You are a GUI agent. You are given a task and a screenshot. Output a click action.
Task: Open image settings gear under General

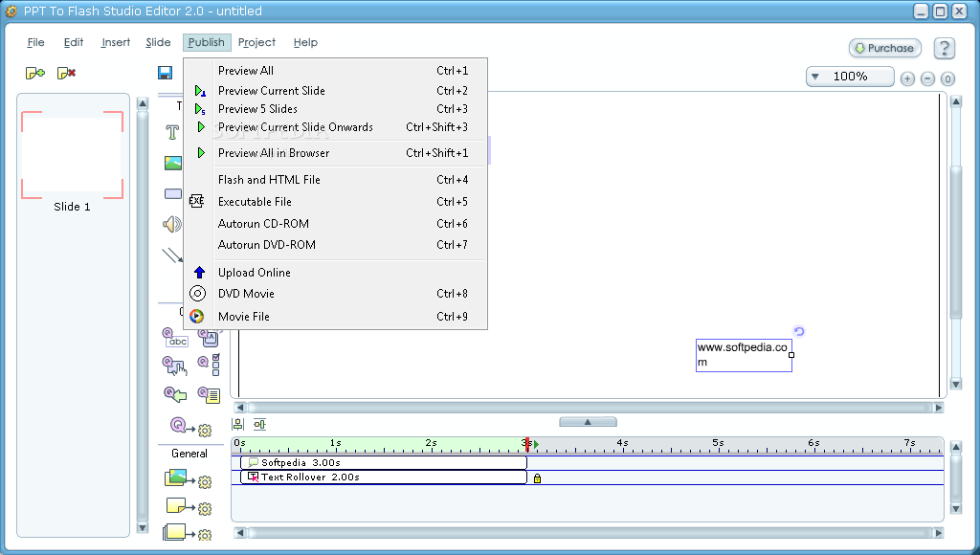click(189, 480)
